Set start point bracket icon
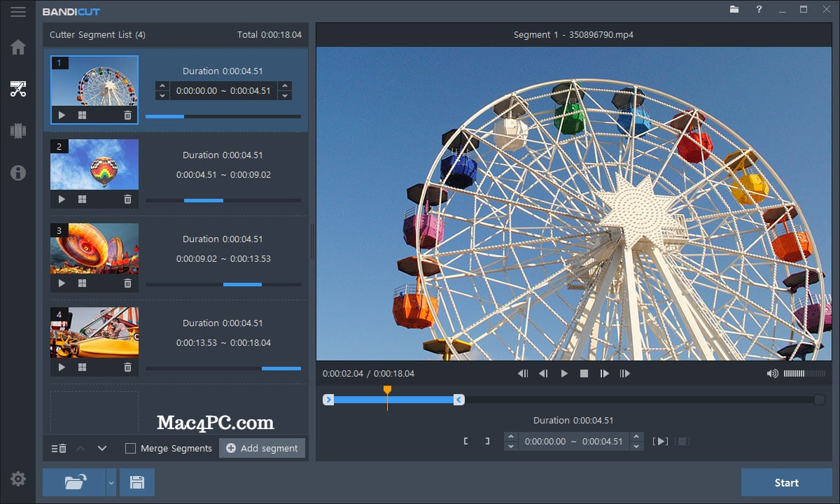This screenshot has height=504, width=840. 465,441
